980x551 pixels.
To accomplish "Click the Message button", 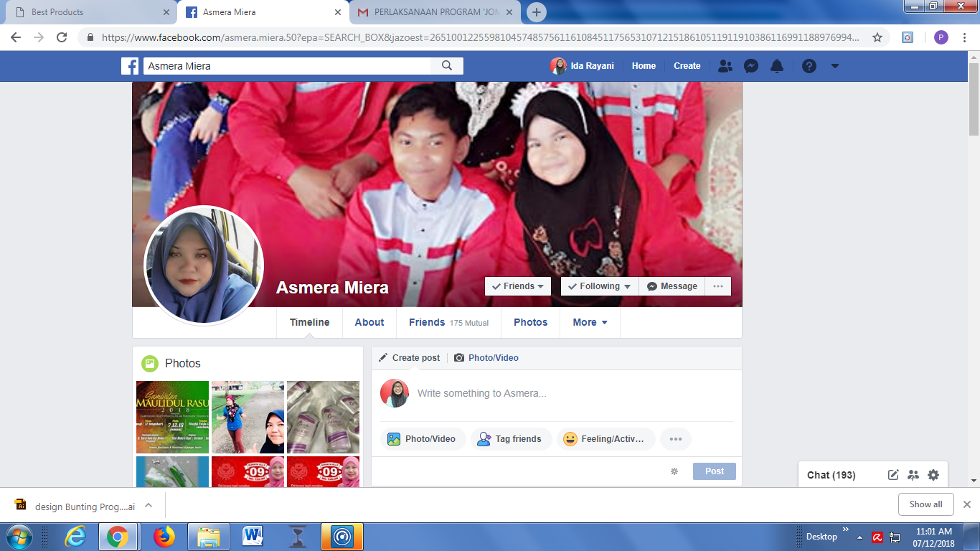I will pyautogui.click(x=672, y=286).
